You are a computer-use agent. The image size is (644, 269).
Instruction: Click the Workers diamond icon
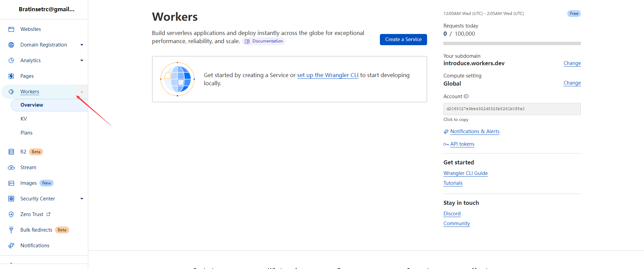coord(11,92)
